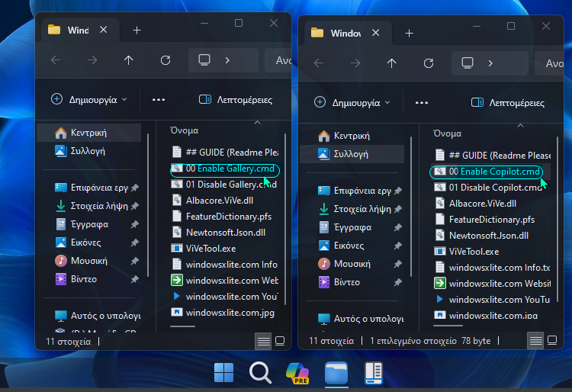This screenshot has width=572, height=392.
Task: Open See more (…) menu in right window
Action: (421, 103)
